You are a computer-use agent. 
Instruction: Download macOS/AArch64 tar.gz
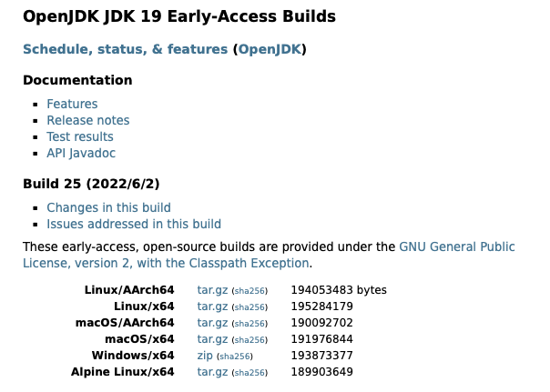(212, 323)
